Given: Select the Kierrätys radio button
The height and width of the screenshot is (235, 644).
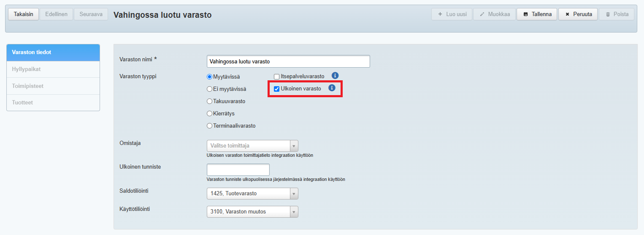Looking at the screenshot, I should [209, 114].
